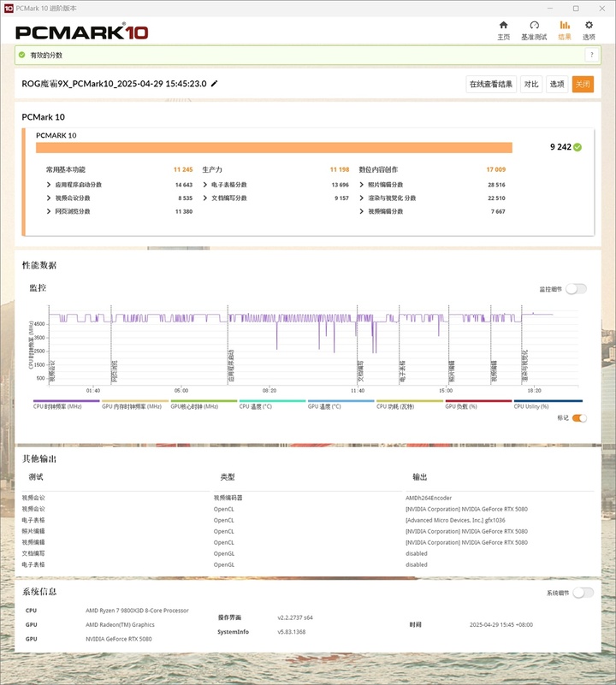This screenshot has width=616, height=685.
Task: Open the 基准测试 benchmark gauge icon
Action: 534,26
